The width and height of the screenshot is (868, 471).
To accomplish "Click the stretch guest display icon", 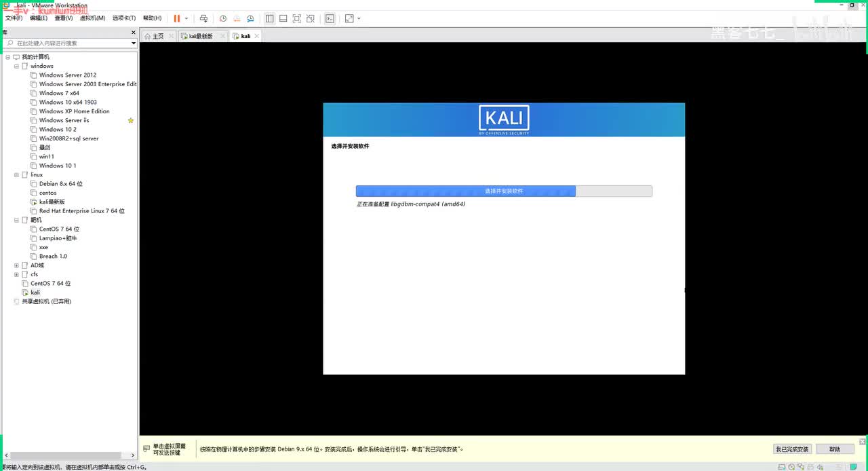I will click(349, 18).
